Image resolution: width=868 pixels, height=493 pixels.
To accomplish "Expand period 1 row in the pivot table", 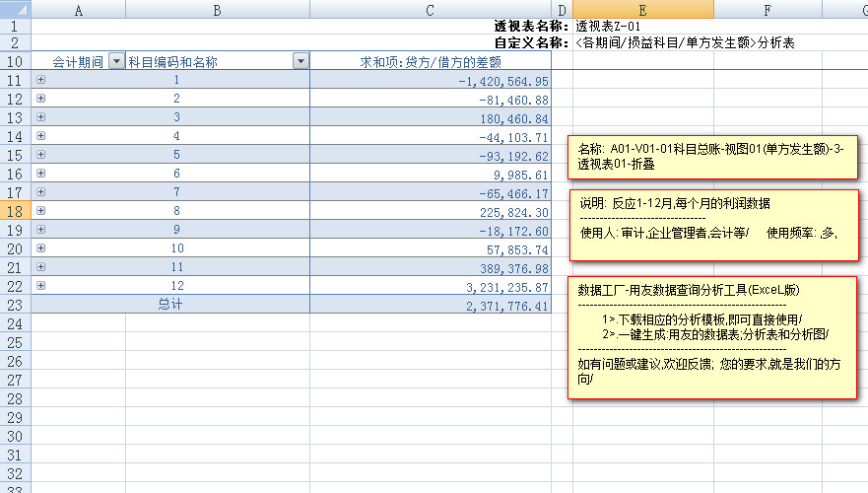I will (40, 80).
